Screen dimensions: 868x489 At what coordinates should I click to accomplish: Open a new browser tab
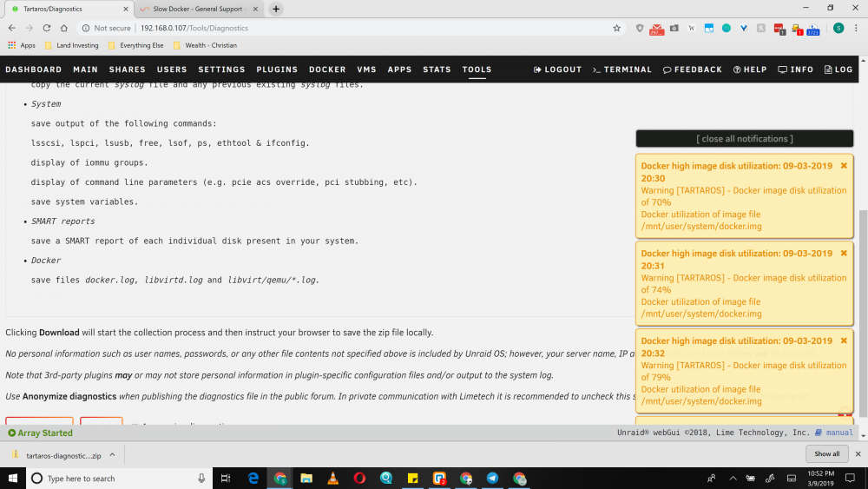click(276, 9)
